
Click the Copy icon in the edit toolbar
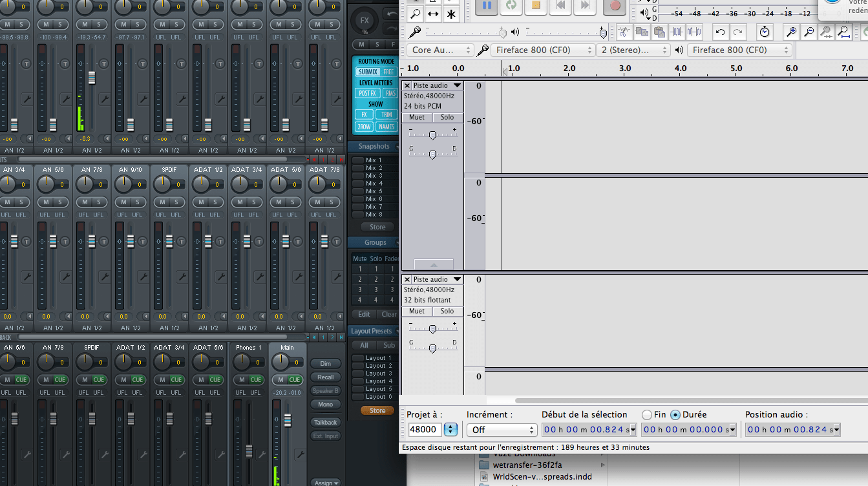[x=642, y=32]
